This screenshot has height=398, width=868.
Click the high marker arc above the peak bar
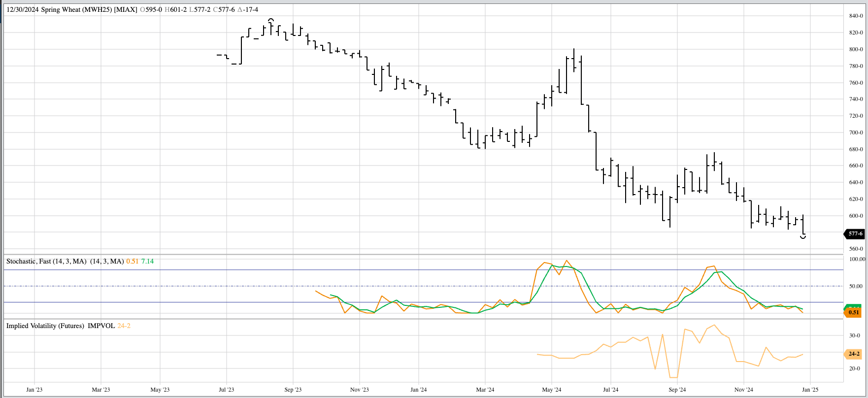point(270,20)
